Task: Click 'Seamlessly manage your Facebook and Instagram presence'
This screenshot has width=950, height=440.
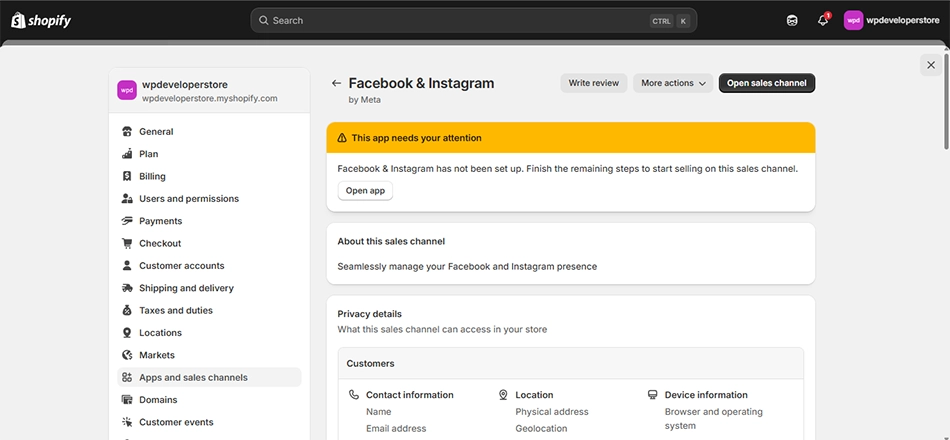Action: coord(467,267)
